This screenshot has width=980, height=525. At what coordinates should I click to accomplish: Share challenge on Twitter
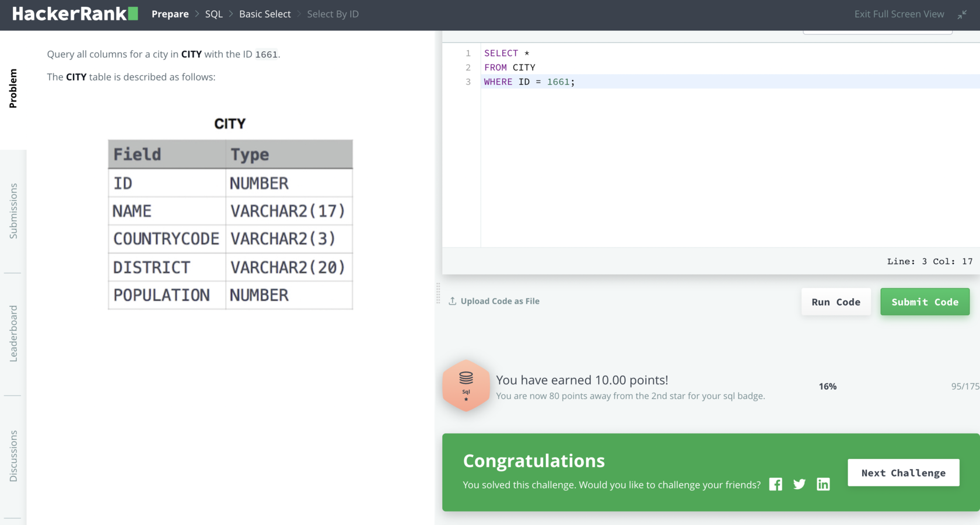pyautogui.click(x=799, y=484)
